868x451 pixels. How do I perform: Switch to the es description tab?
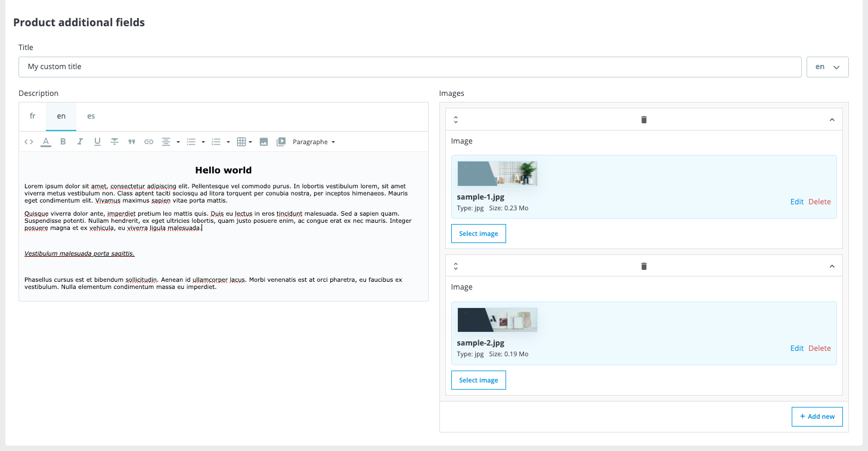[x=91, y=116]
